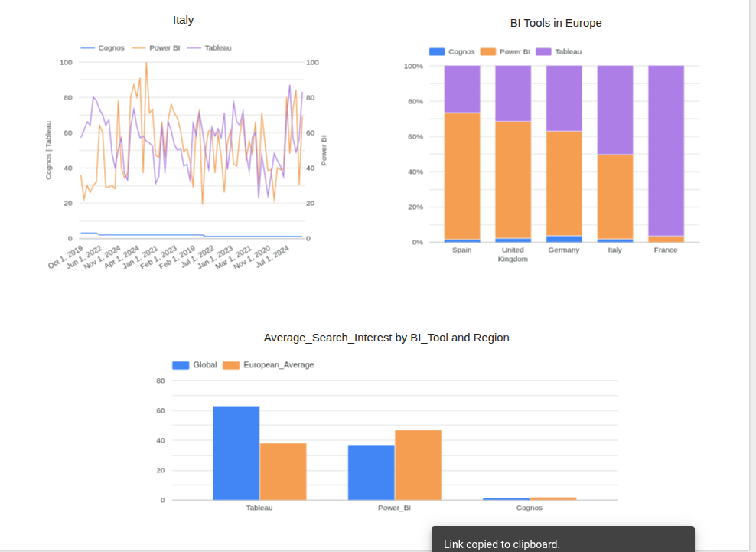
Task: Select Average_Search_Interest by BI_Tool and Region title
Action: pyautogui.click(x=386, y=338)
